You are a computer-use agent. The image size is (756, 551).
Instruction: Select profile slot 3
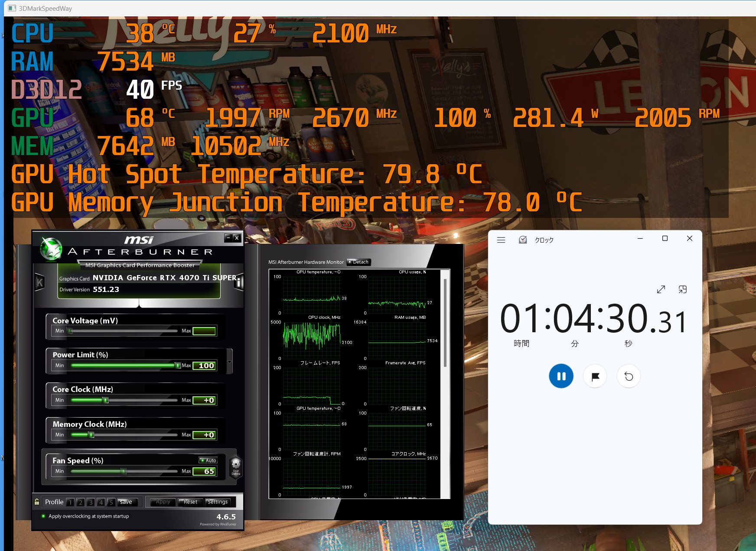tap(91, 502)
